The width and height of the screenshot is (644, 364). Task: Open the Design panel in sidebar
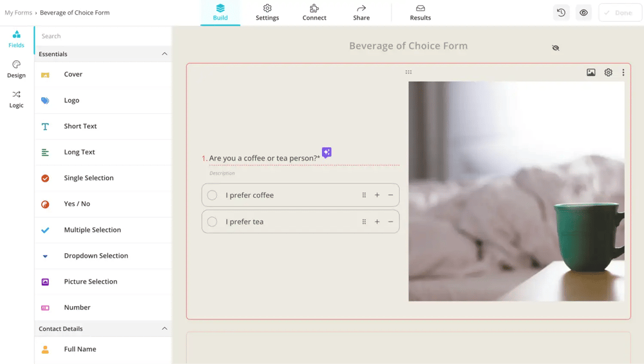pos(16,69)
